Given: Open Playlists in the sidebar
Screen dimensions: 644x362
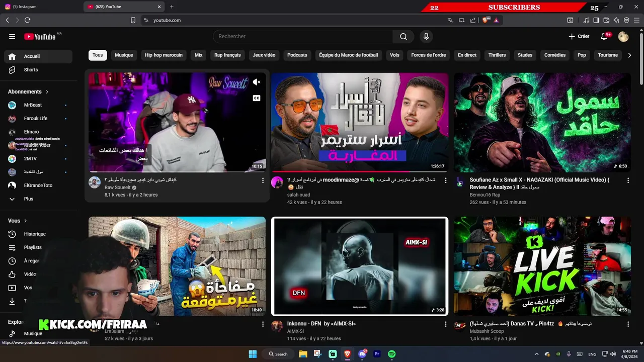Looking at the screenshot, I should coord(38,247).
